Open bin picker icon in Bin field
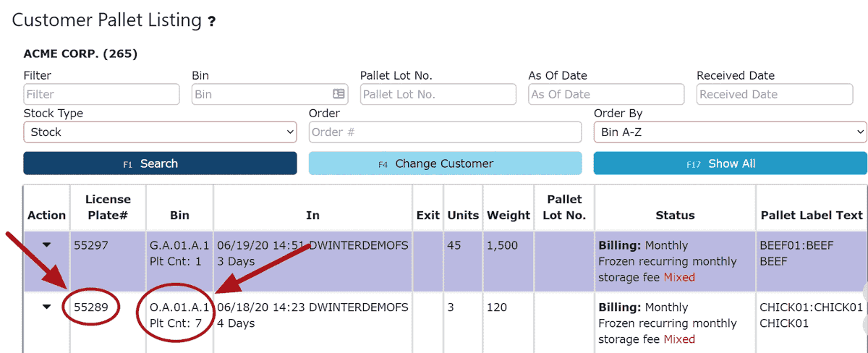Screen dimensions: 868x353 click(339, 94)
